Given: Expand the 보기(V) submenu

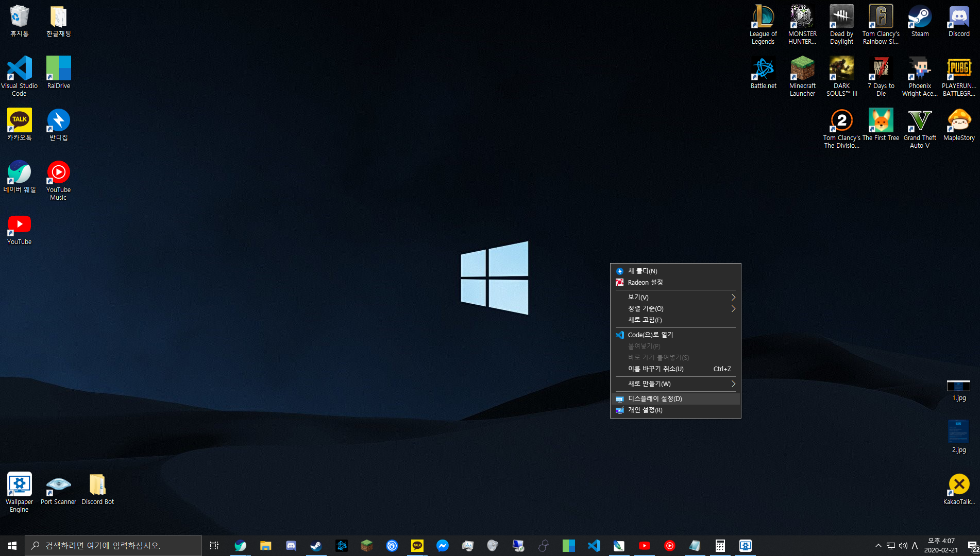Looking at the screenshot, I should pos(675,297).
